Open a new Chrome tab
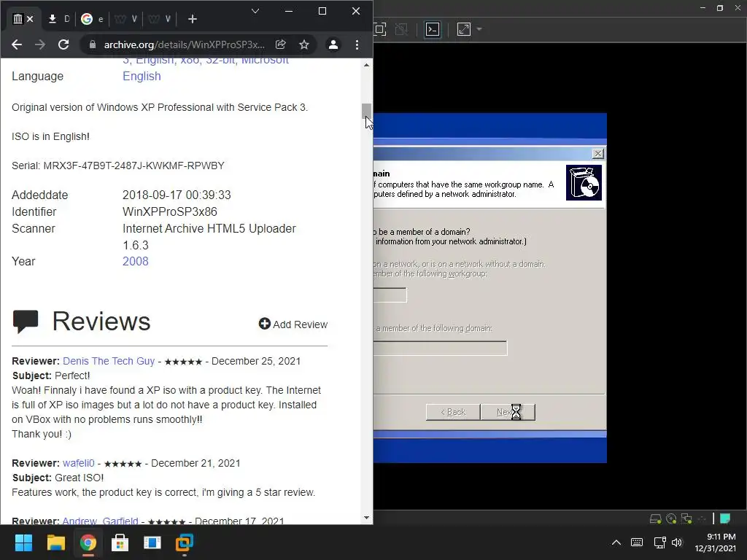This screenshot has height=560, width=747. coord(193,19)
